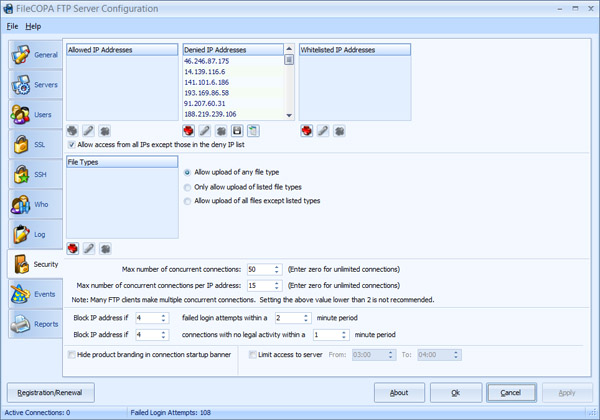The height and width of the screenshot is (420, 600).
Task: Edit the selected whitelisted IP address
Action: [x=323, y=131]
